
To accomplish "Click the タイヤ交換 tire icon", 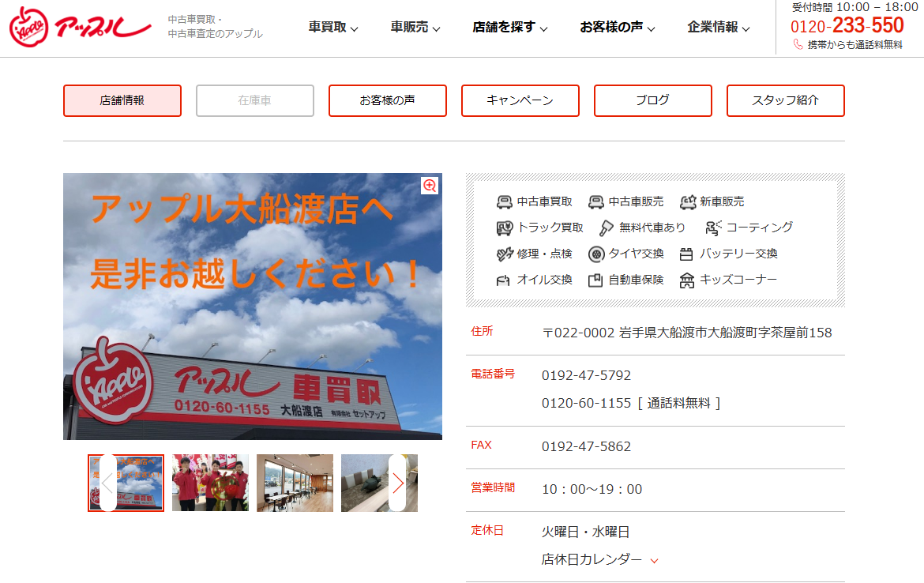I will tap(596, 254).
